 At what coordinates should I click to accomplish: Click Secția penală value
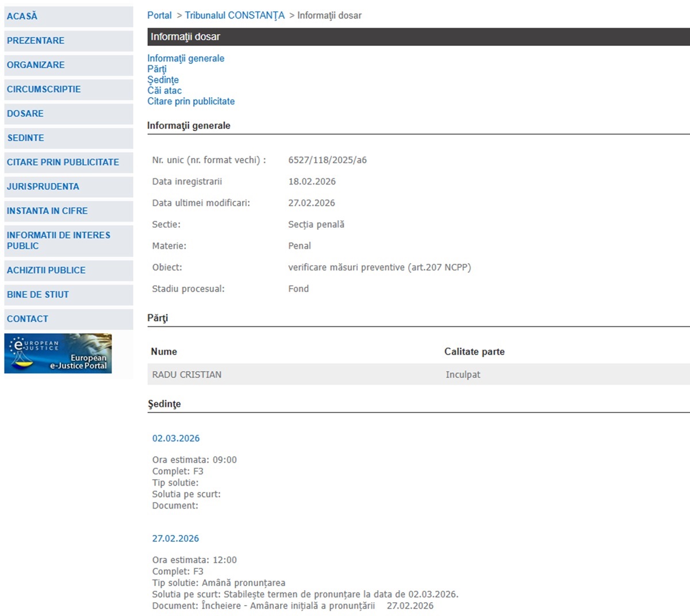(x=316, y=225)
